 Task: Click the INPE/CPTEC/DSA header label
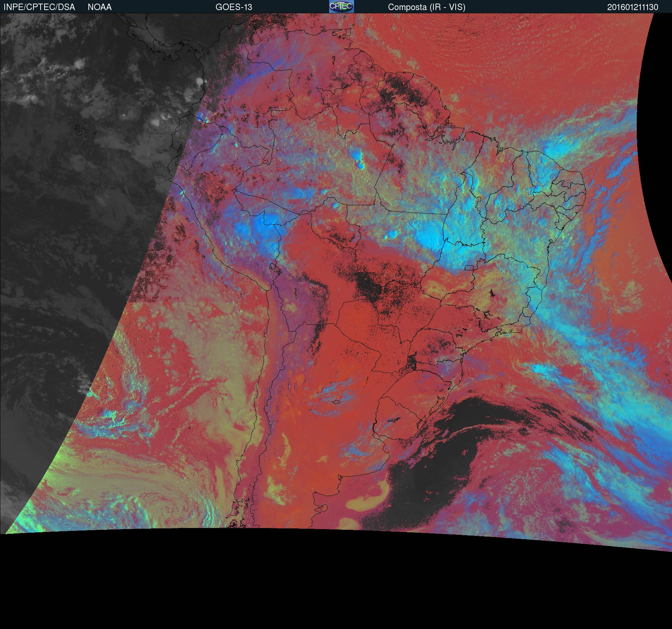(x=39, y=7)
